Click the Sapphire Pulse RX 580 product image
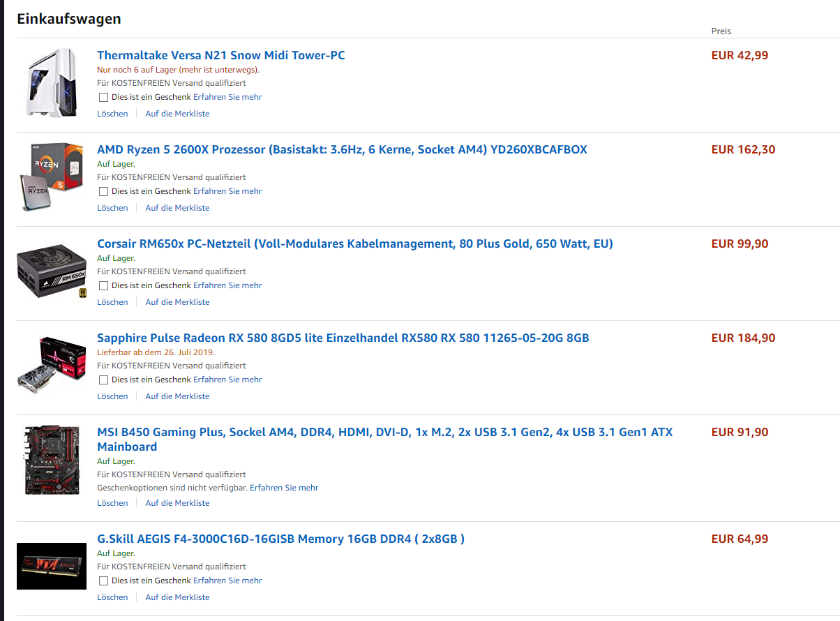840x621 pixels. click(52, 365)
